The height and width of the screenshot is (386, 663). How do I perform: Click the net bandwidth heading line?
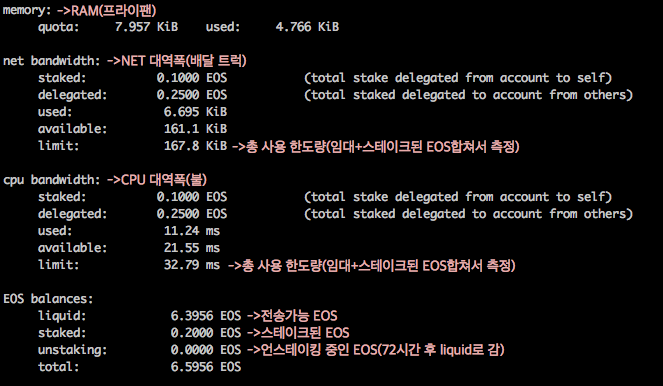click(x=125, y=61)
